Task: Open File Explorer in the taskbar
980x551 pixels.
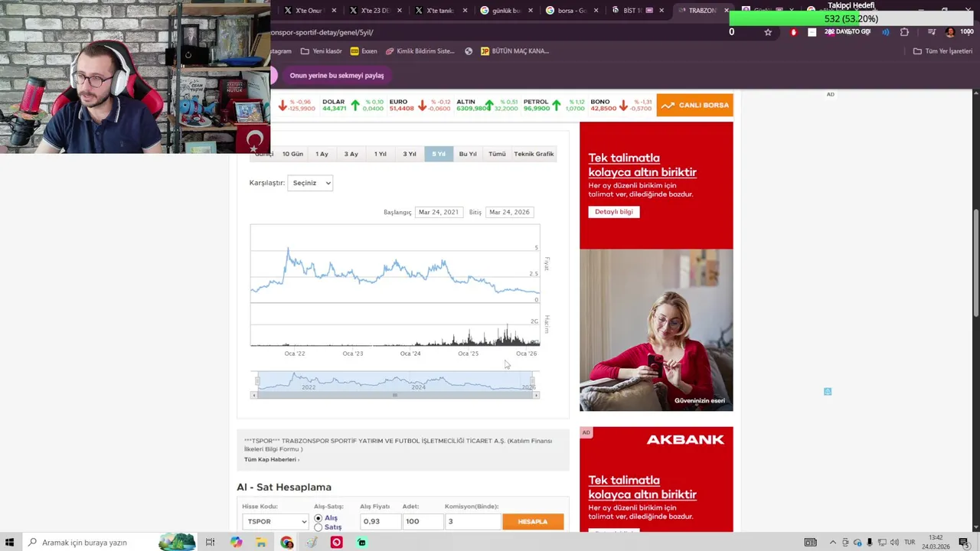Action: tap(261, 543)
